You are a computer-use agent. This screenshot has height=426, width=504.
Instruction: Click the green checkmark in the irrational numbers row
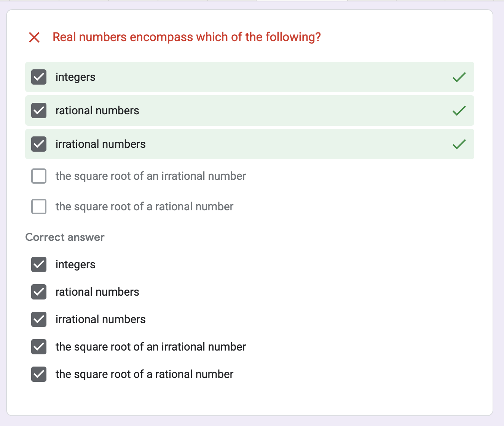(x=459, y=144)
